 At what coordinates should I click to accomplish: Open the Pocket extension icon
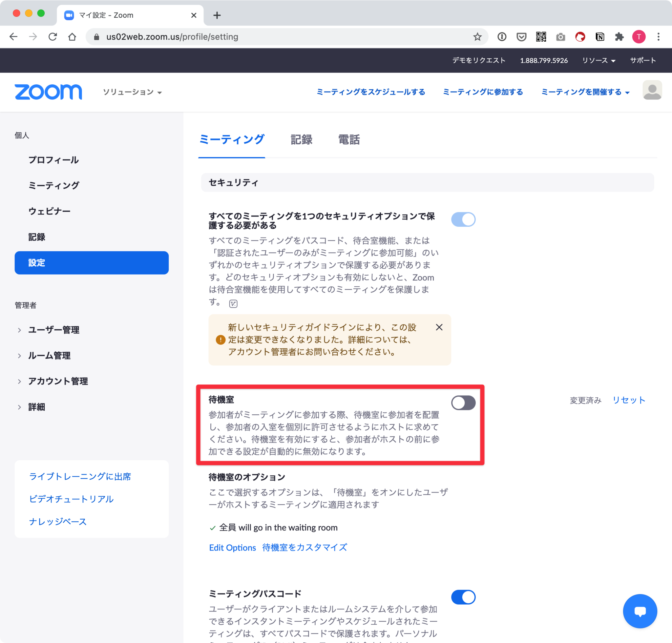point(521,37)
